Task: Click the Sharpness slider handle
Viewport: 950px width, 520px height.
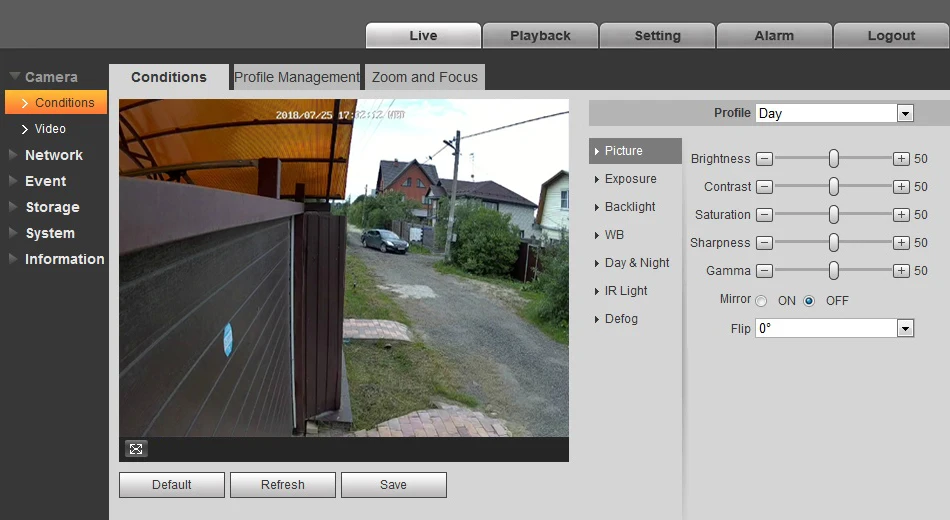Action: [x=834, y=242]
